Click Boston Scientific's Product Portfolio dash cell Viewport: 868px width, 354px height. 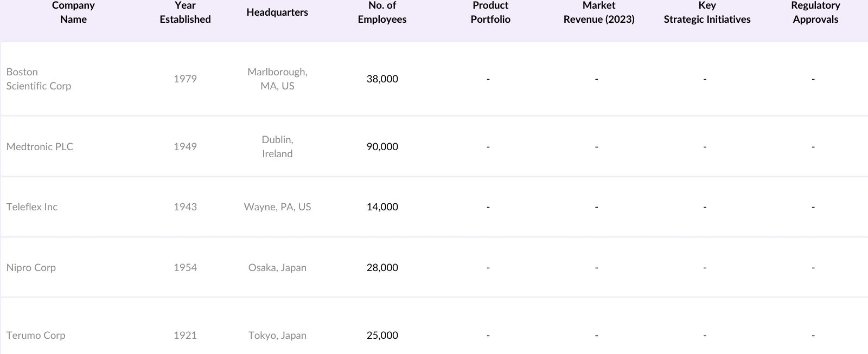pos(488,79)
